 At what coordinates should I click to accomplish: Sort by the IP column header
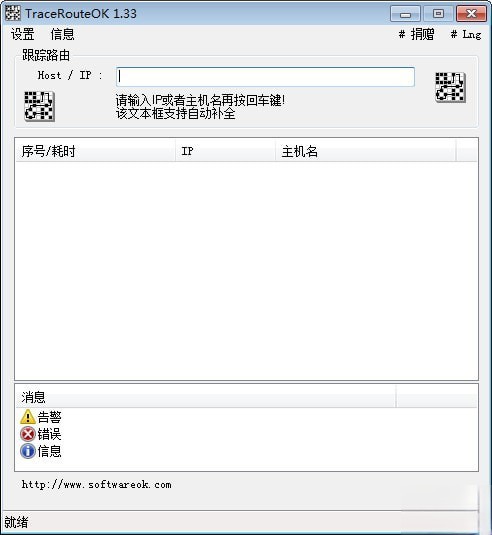tap(226, 151)
